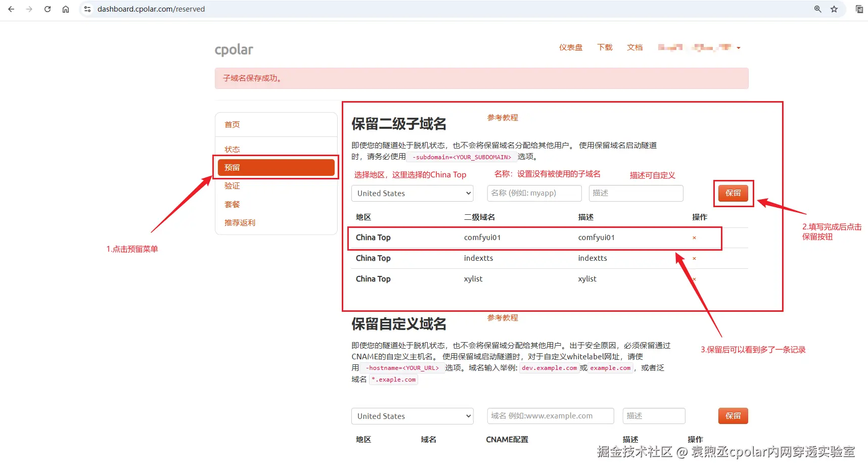Click xylist in the 描述 column
The image size is (868, 472).
click(x=587, y=279)
